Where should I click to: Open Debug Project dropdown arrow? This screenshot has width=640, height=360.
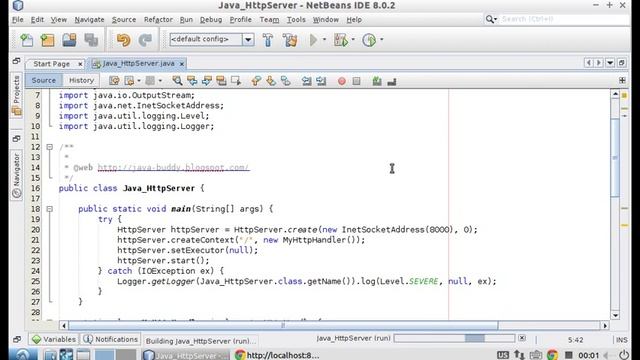coord(353,40)
